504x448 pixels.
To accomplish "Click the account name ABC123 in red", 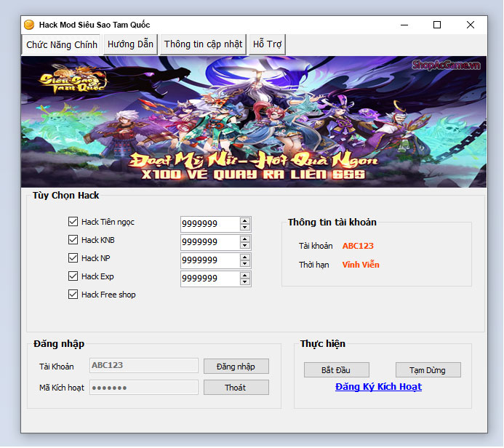I will click(x=358, y=246).
